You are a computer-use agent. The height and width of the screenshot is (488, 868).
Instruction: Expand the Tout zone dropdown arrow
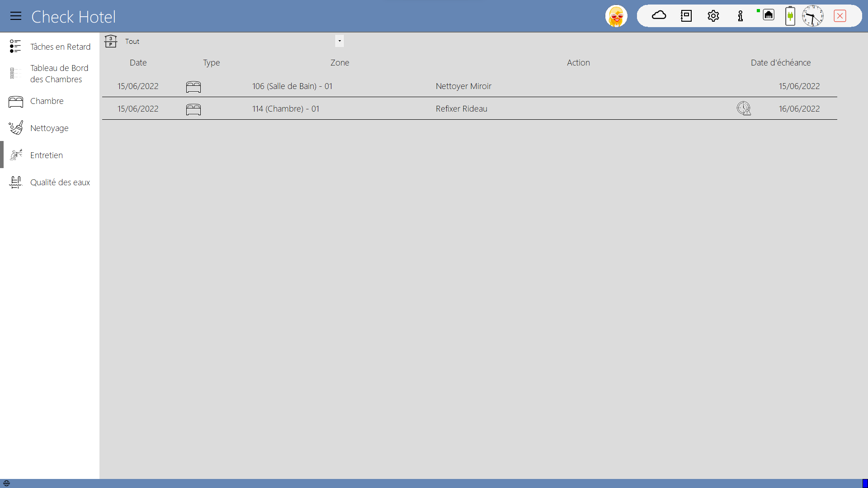pos(340,41)
